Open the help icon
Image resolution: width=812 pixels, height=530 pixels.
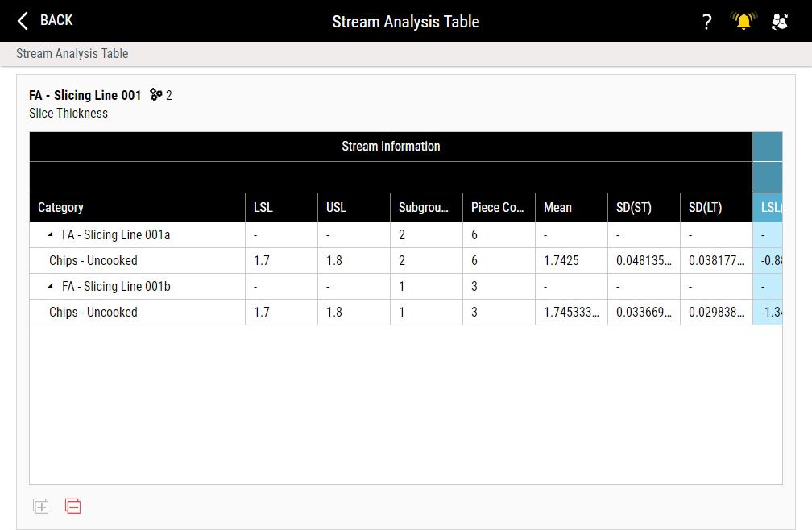click(706, 22)
